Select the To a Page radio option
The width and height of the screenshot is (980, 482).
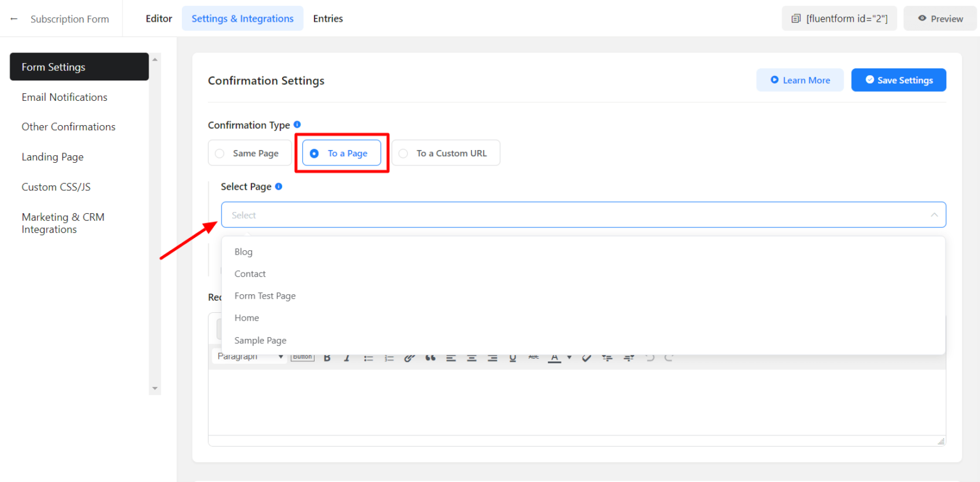[341, 153]
